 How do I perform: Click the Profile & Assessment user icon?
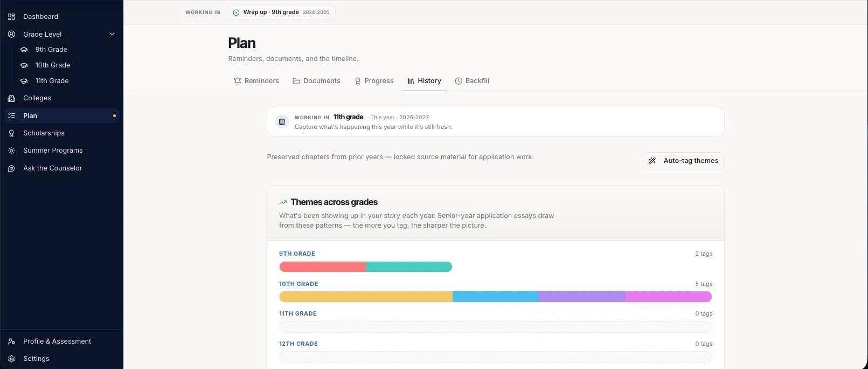[11, 341]
